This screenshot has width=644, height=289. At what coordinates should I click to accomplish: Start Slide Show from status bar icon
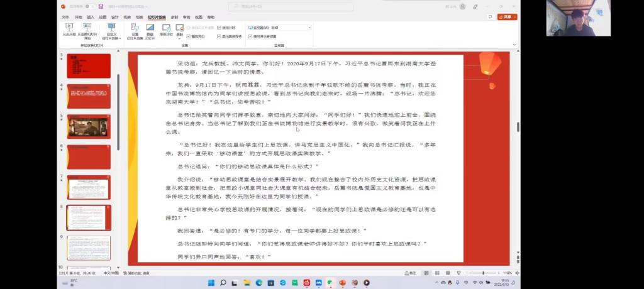pos(458,273)
